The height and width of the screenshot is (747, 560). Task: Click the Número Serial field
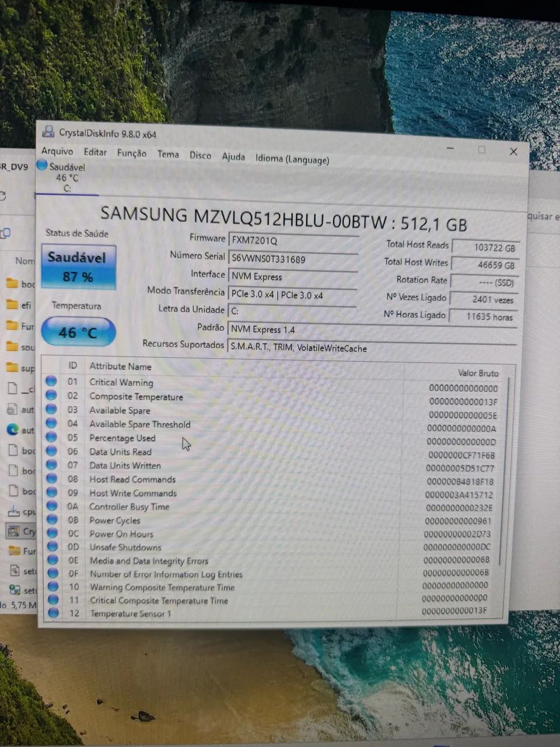coord(293,259)
